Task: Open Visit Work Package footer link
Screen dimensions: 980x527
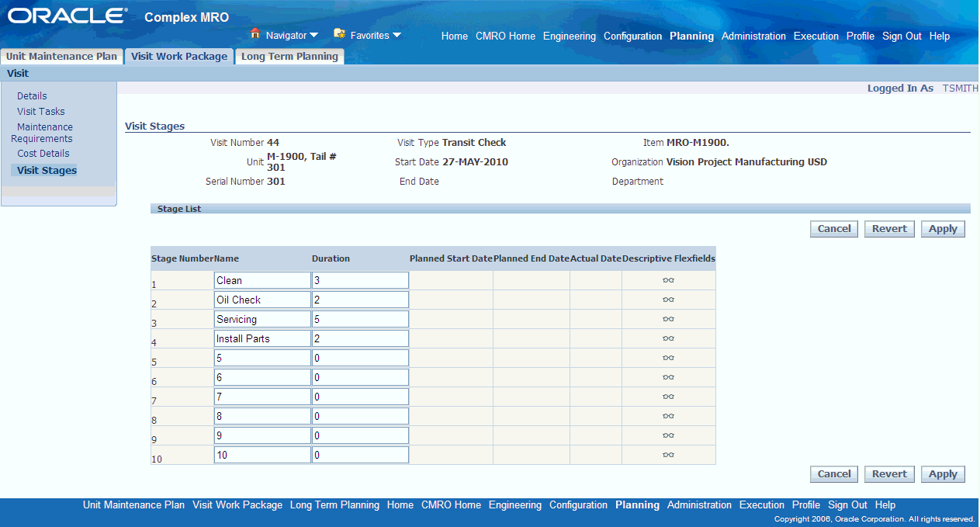Action: click(x=237, y=504)
